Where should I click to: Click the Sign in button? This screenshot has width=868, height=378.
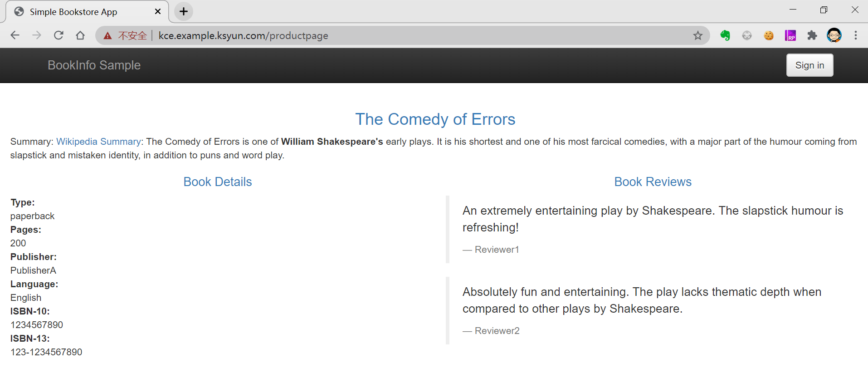click(x=809, y=65)
